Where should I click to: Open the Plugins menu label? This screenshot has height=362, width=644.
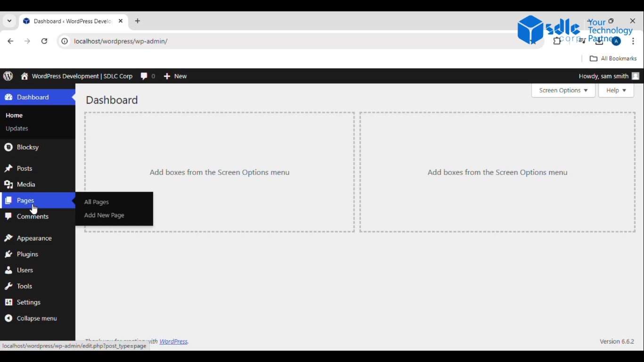[x=27, y=254]
